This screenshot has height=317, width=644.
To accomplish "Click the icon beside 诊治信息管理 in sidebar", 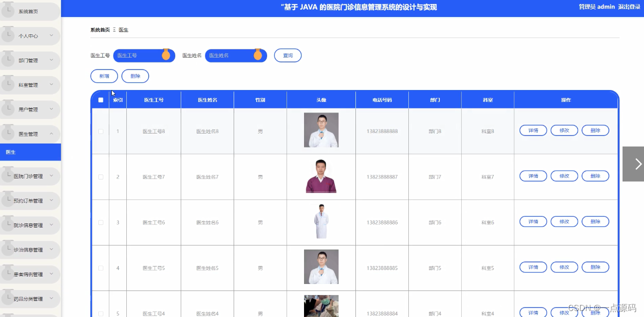I will click(x=7, y=248).
